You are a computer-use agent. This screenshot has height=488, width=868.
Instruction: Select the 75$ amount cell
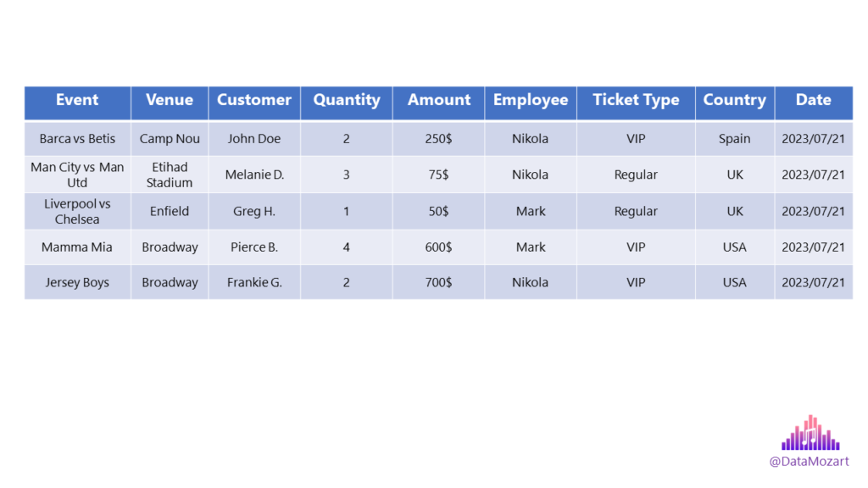(x=438, y=175)
